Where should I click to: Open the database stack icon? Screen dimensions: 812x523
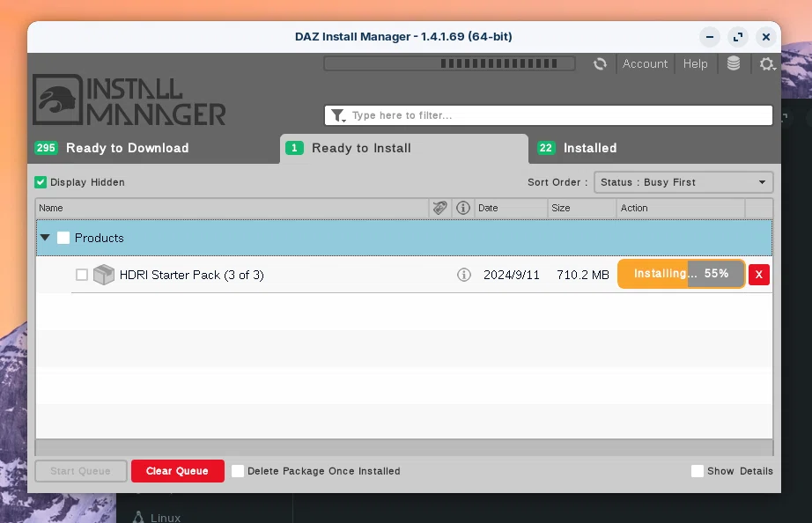click(734, 63)
